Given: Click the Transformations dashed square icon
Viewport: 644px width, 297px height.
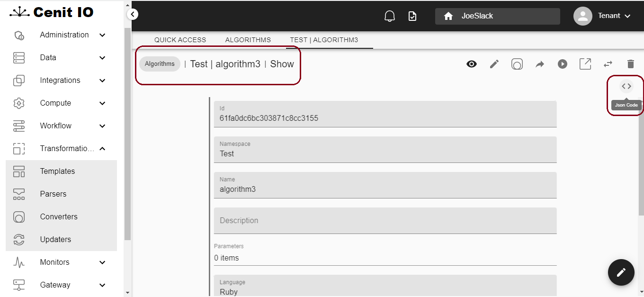Looking at the screenshot, I should pos(19,149).
